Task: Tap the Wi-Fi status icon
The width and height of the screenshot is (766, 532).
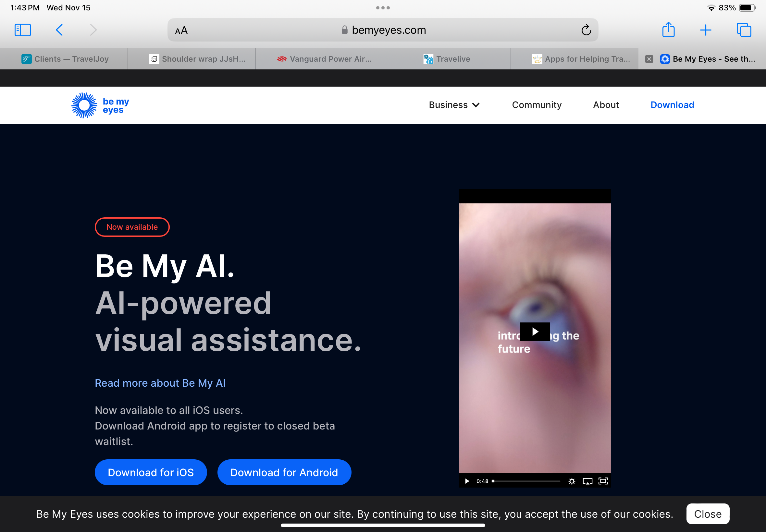Action: pyautogui.click(x=711, y=8)
